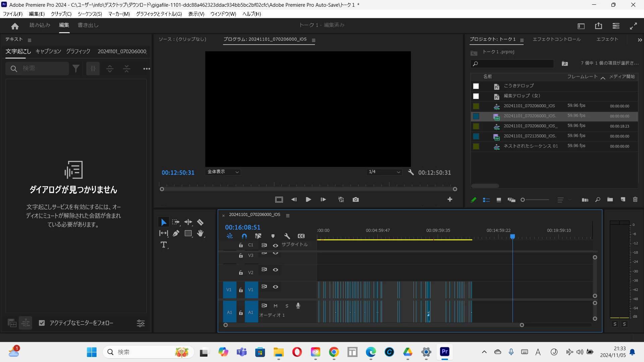The width and height of the screenshot is (644, 362).
Task: Click the transcript search field
Action: coord(44,69)
